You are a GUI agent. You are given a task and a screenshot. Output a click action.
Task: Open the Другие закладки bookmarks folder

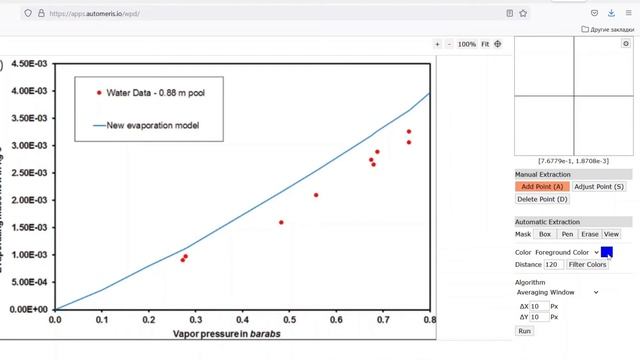coord(608,29)
